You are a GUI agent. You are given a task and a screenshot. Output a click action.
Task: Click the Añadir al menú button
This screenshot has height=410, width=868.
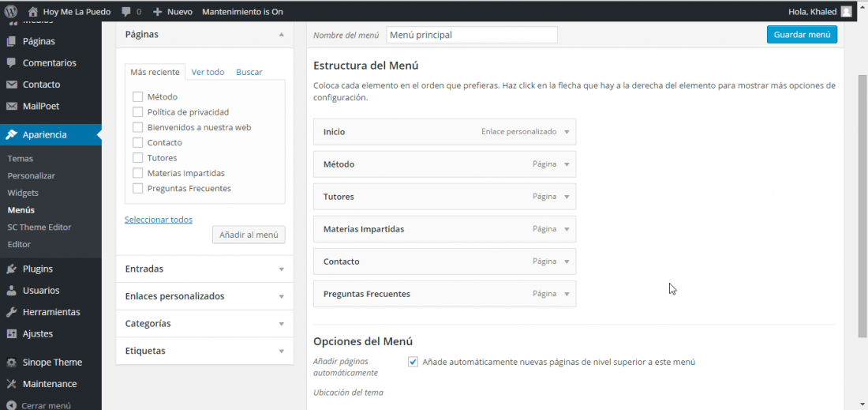pyautogui.click(x=249, y=235)
